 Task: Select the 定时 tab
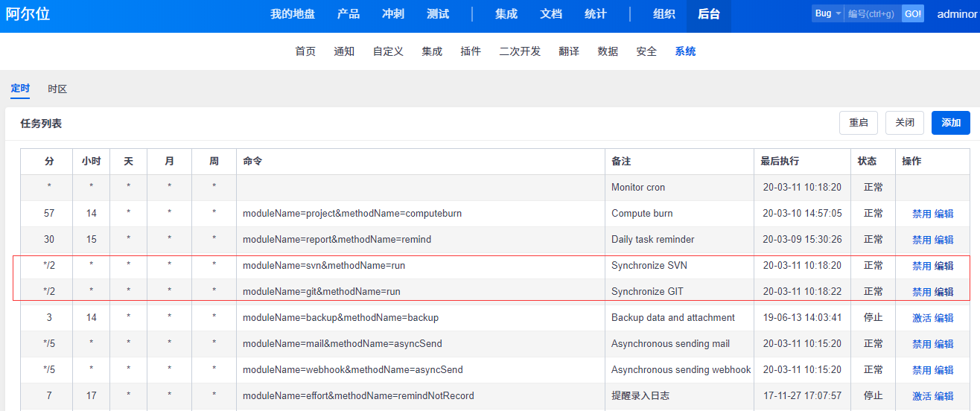click(x=20, y=89)
